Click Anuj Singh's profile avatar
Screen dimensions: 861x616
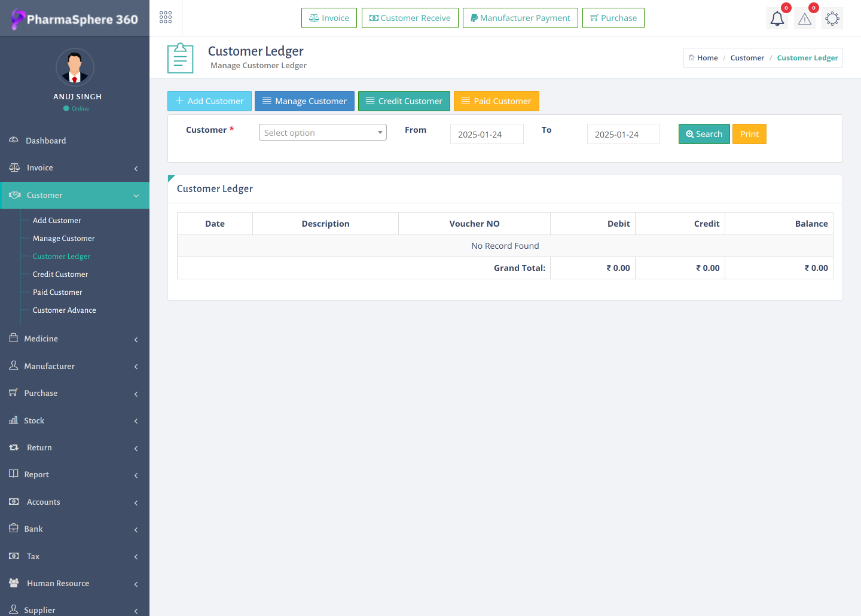75,67
